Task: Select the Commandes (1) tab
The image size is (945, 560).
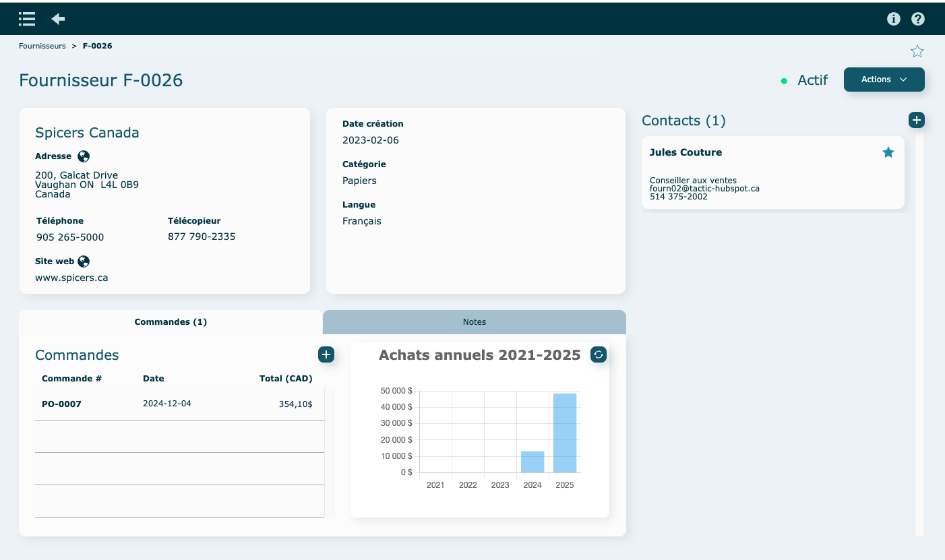Action: pos(171,322)
